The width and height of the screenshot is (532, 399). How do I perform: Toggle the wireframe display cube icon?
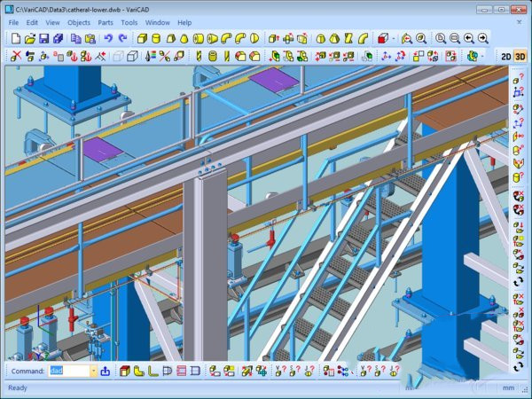click(131, 56)
